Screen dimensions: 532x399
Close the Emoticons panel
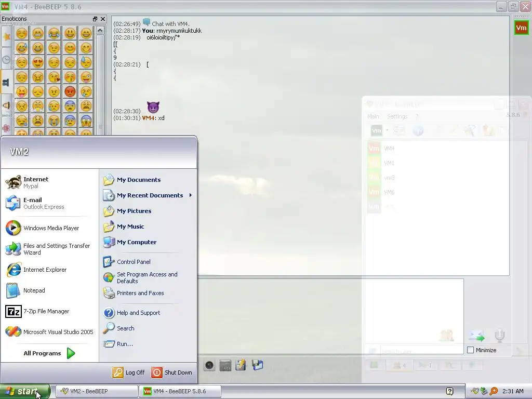click(x=103, y=19)
